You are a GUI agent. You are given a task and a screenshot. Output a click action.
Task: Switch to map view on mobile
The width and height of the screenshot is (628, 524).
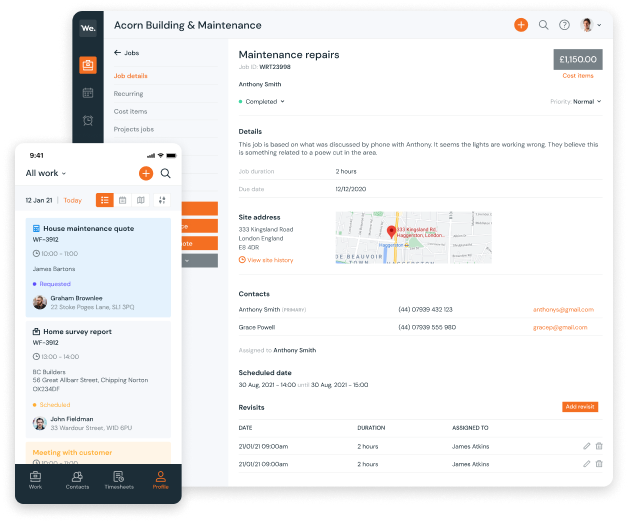[x=141, y=200]
